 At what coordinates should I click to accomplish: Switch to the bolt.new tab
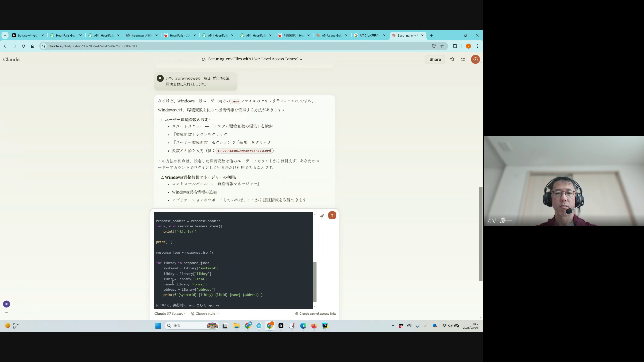pos(28,35)
